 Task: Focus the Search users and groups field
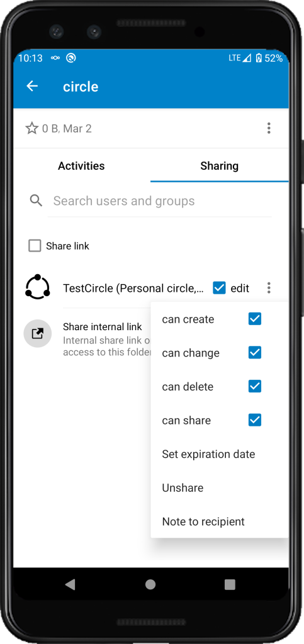[159, 201]
